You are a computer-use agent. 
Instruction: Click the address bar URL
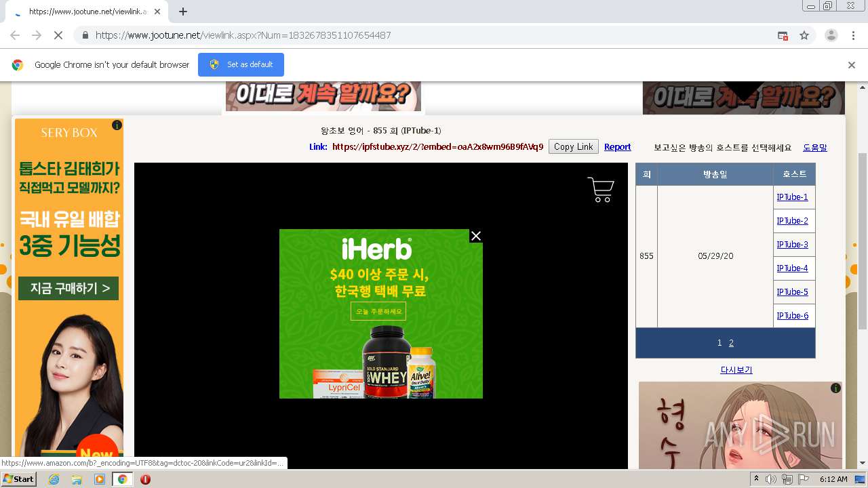click(243, 35)
